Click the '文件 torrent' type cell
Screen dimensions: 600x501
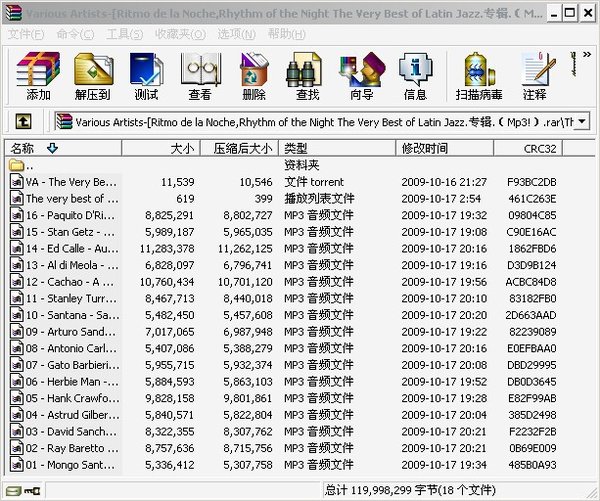(x=314, y=182)
